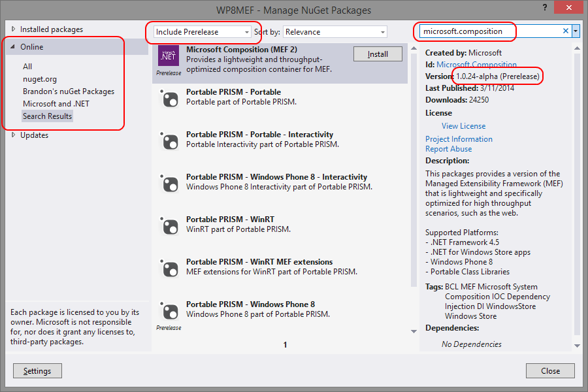Click the Report Abuse link
The height and width of the screenshot is (392, 588).
tap(448, 149)
